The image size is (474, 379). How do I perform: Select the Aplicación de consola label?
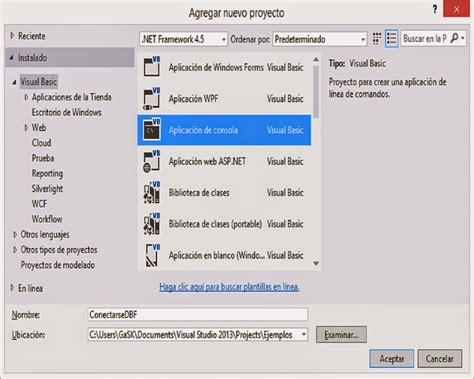[203, 130]
